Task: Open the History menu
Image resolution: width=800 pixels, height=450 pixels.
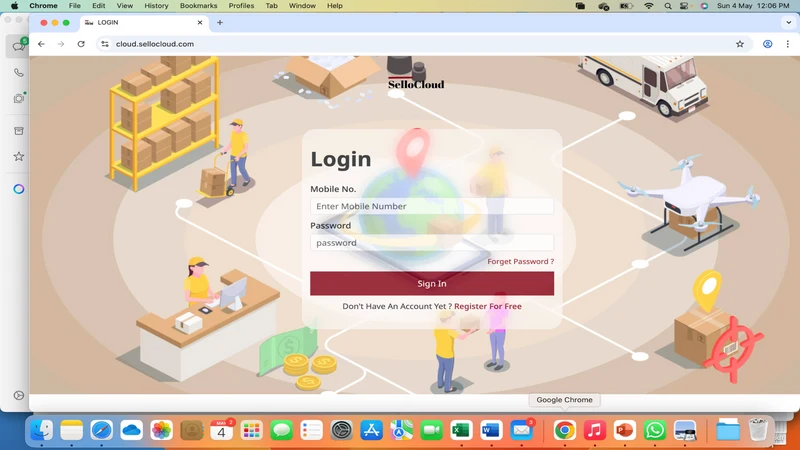Action: click(156, 6)
